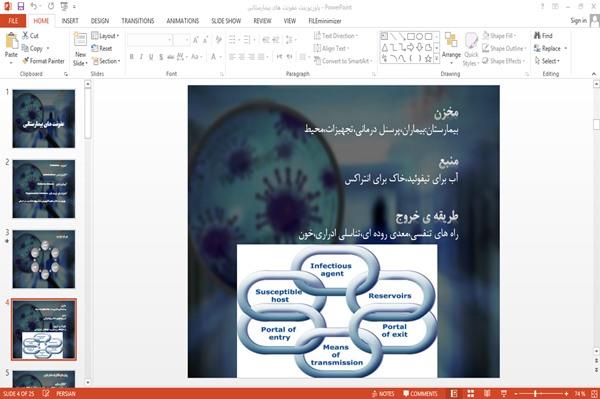This screenshot has height=399, width=600.
Task: Switch to Slide Sorter view in status bar
Action: (x=471, y=393)
